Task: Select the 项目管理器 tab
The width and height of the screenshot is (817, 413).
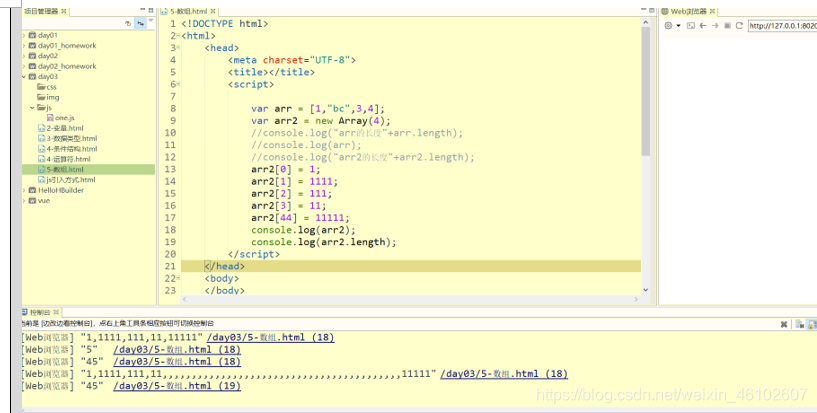Action: pos(41,11)
